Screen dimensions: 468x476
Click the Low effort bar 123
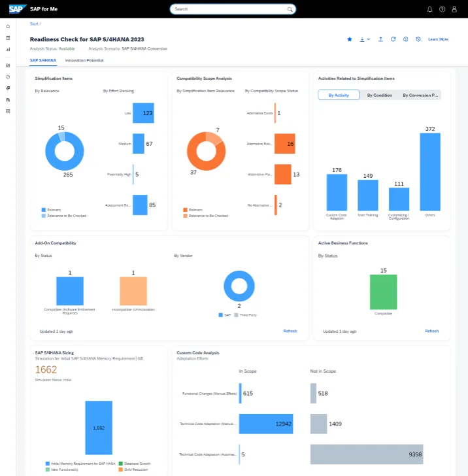143,113
